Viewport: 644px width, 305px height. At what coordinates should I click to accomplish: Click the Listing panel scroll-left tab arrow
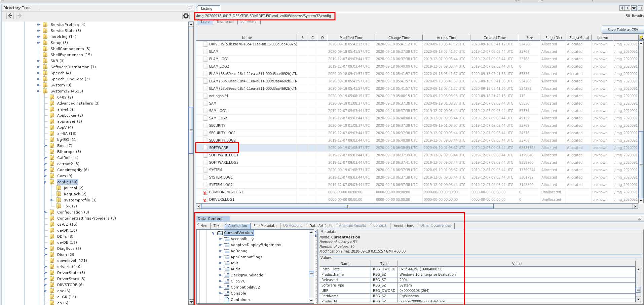pos(622,8)
